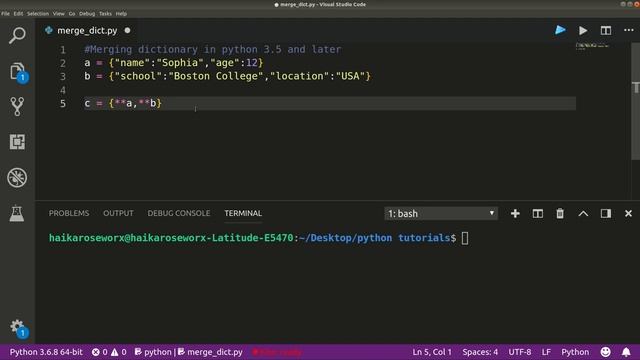The image size is (640, 360).
Task: Maximize the panel with up chevron
Action: (x=583, y=213)
